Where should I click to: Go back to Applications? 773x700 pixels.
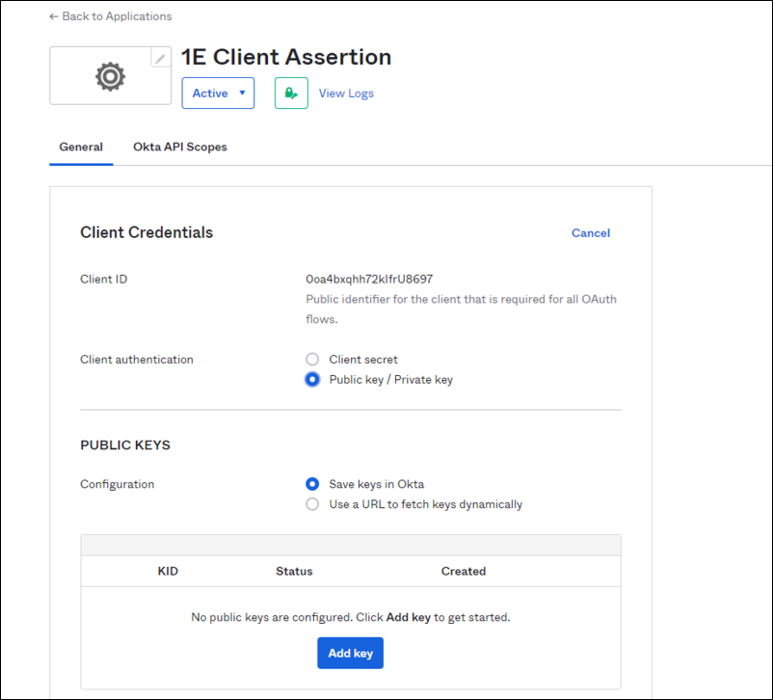[x=110, y=16]
